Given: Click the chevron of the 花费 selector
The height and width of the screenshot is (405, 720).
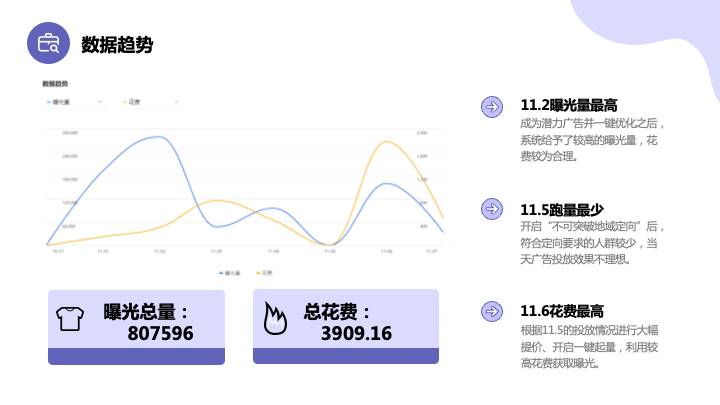Looking at the screenshot, I should (176, 101).
